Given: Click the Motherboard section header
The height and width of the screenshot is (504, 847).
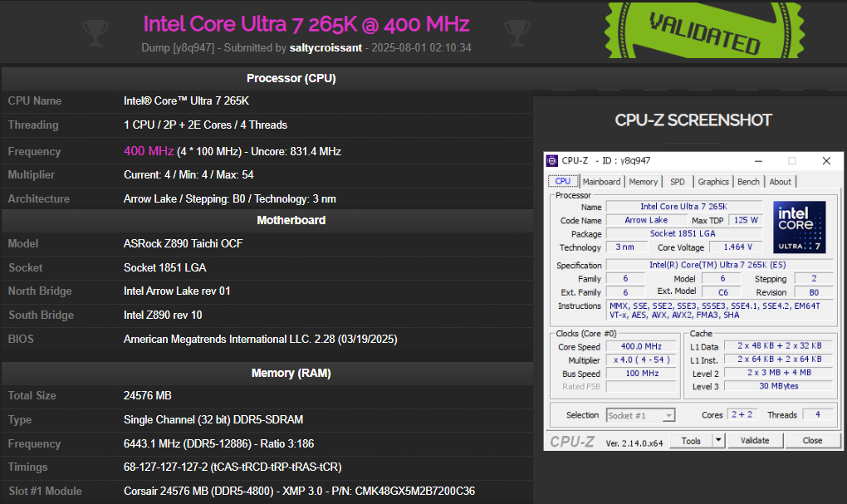Looking at the screenshot, I should (x=291, y=220).
